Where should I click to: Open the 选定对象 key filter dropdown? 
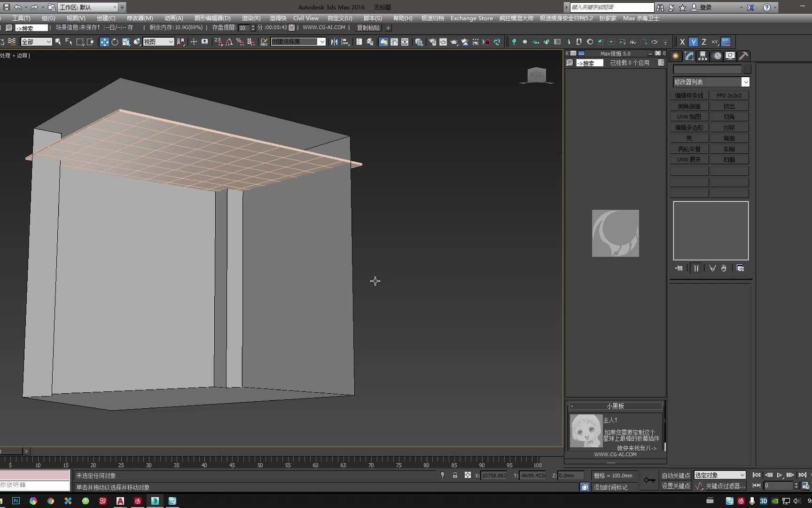(719, 475)
